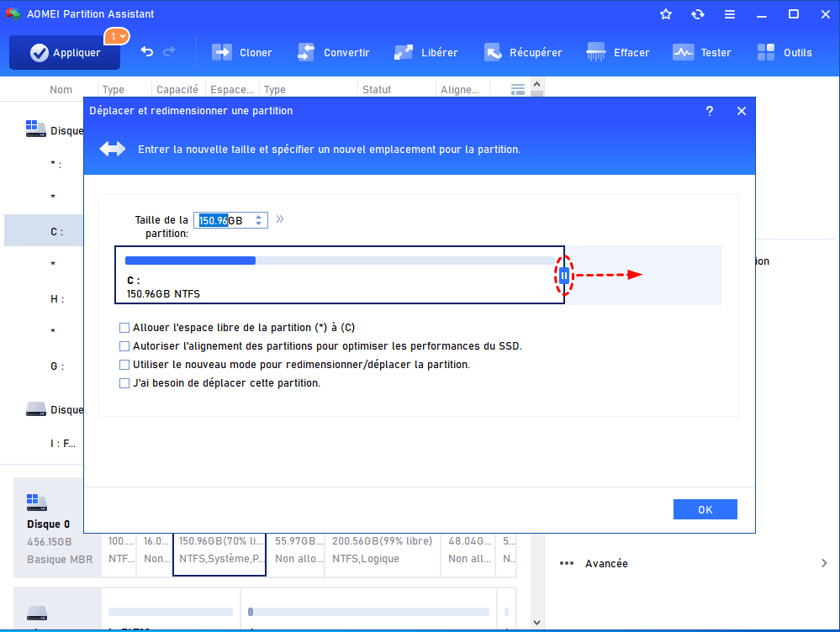This screenshot has width=840, height=632.
Task: Open the Convertir tool
Action: click(x=306, y=52)
